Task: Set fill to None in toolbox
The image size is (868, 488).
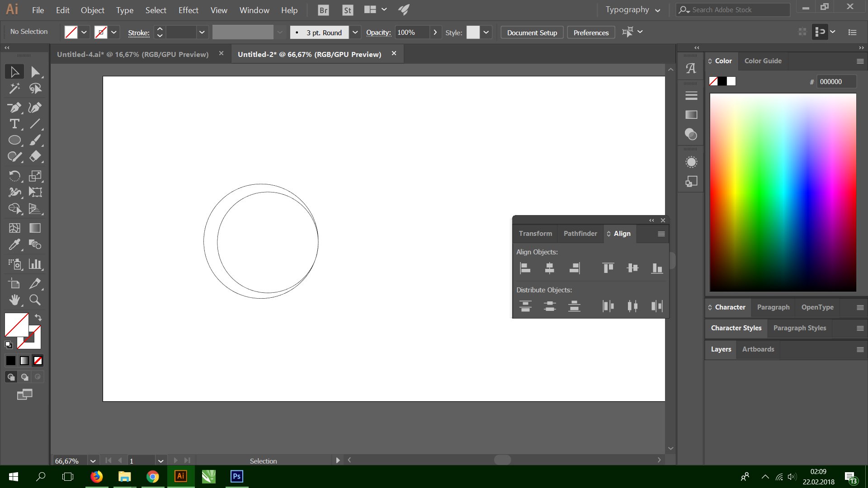Action: click(x=38, y=361)
